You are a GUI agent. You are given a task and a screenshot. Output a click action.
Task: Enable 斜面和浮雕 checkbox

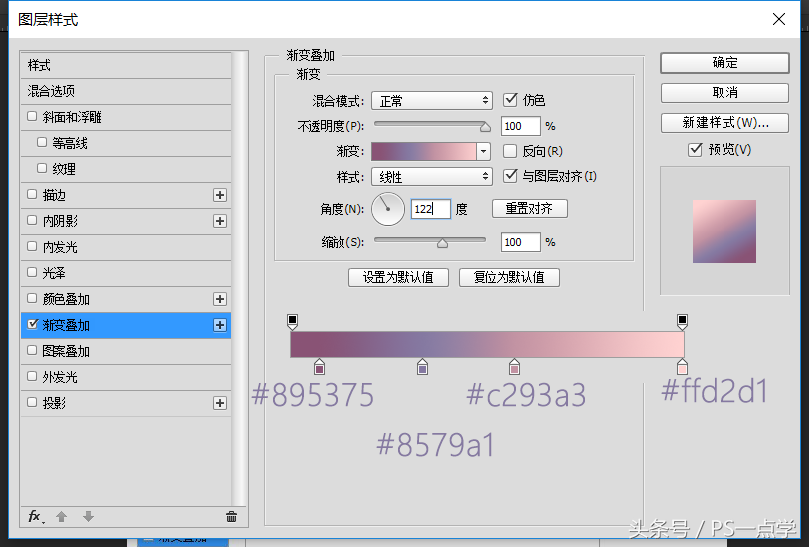(x=32, y=116)
